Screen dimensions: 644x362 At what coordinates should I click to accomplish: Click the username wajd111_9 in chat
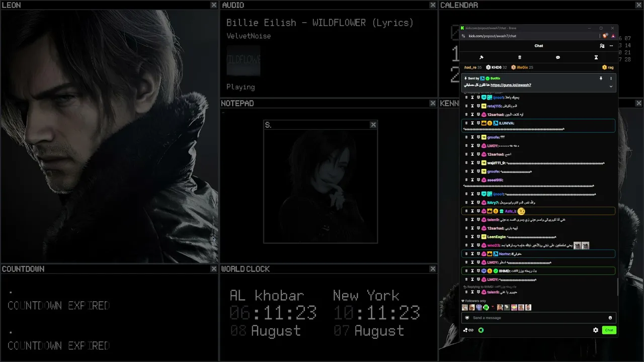point(497,163)
